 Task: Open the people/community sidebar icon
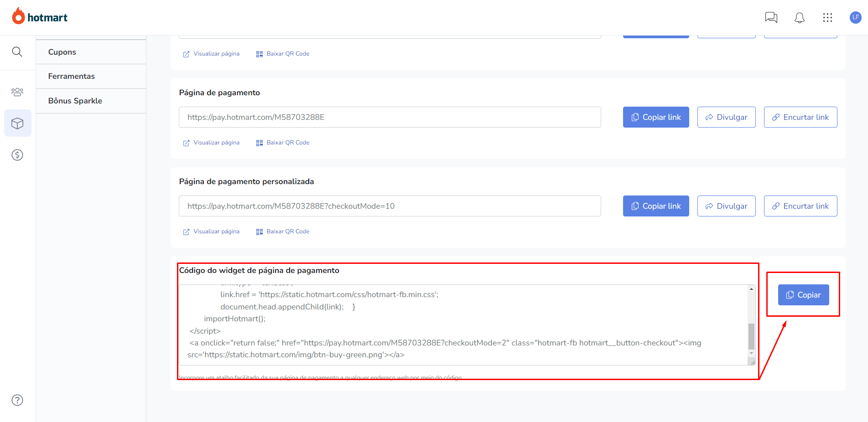click(17, 92)
